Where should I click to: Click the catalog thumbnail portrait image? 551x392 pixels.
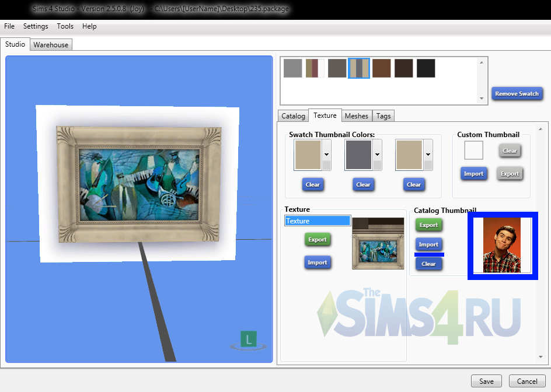(x=502, y=246)
